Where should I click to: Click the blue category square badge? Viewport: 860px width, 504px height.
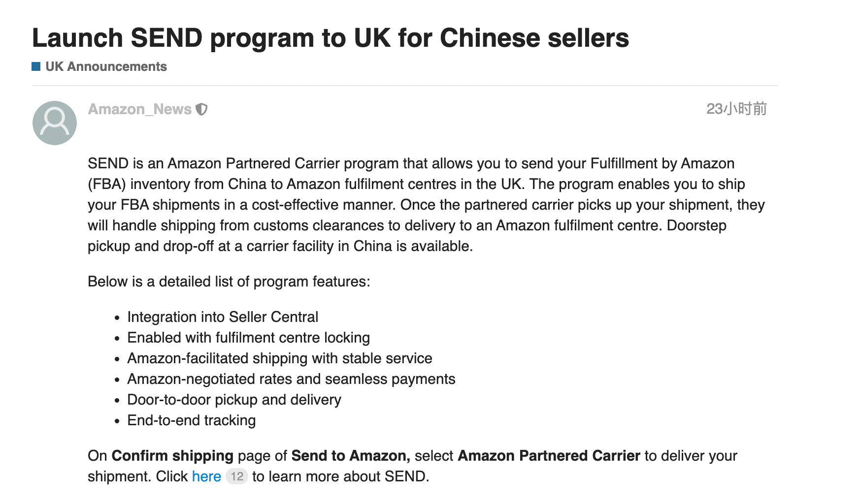click(x=36, y=66)
